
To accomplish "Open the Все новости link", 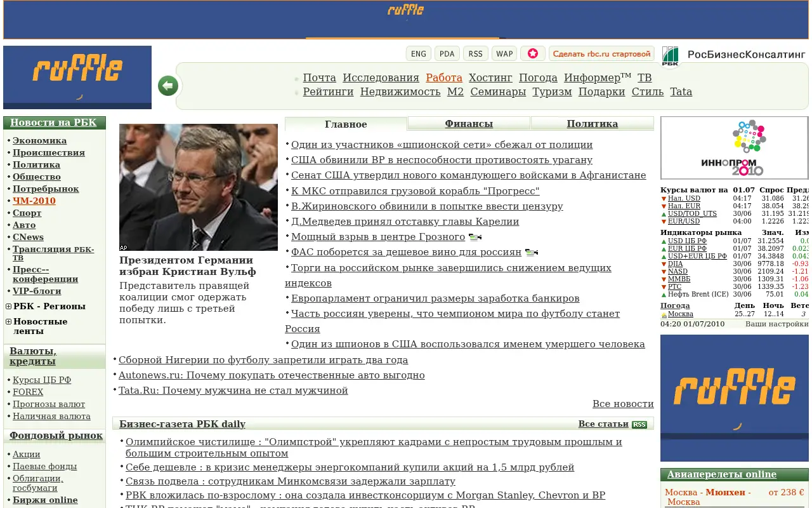I will pyautogui.click(x=623, y=404).
